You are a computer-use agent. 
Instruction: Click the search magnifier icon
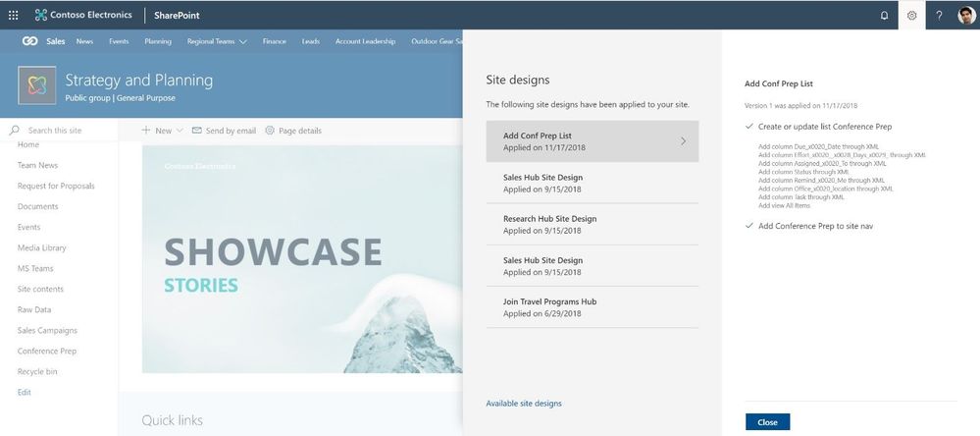[15, 130]
